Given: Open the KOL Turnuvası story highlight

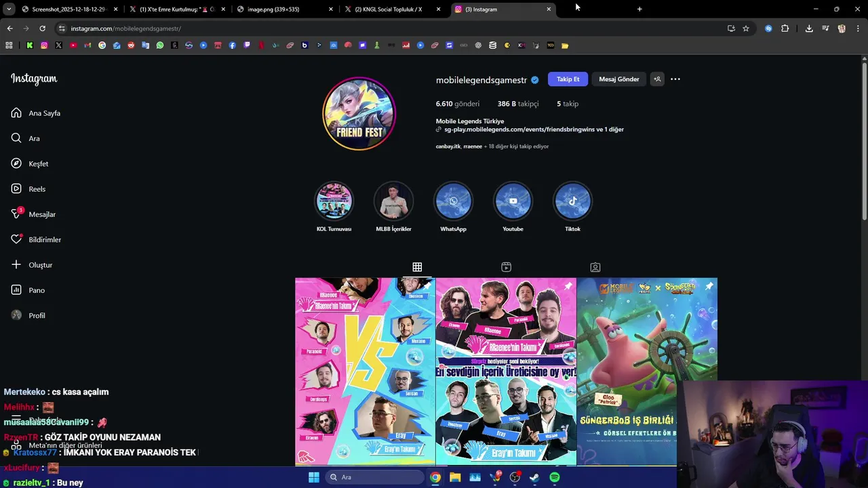Looking at the screenshot, I should [334, 201].
